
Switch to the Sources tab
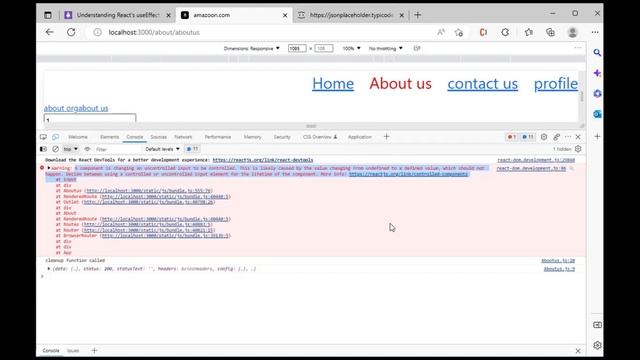(158, 137)
